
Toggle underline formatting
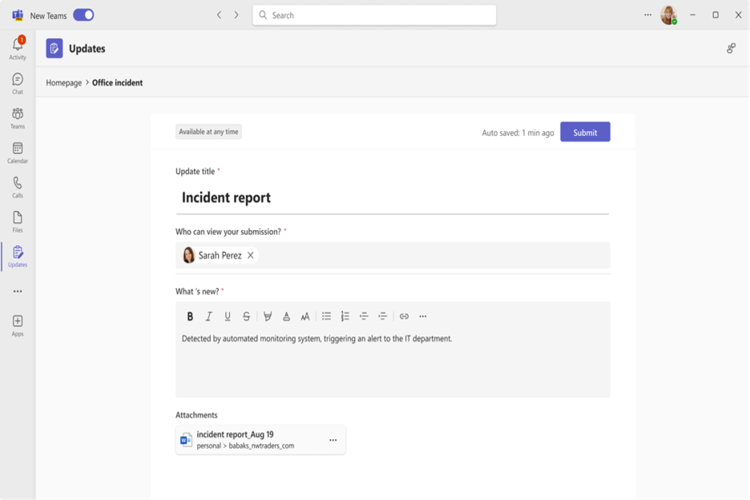click(x=228, y=316)
